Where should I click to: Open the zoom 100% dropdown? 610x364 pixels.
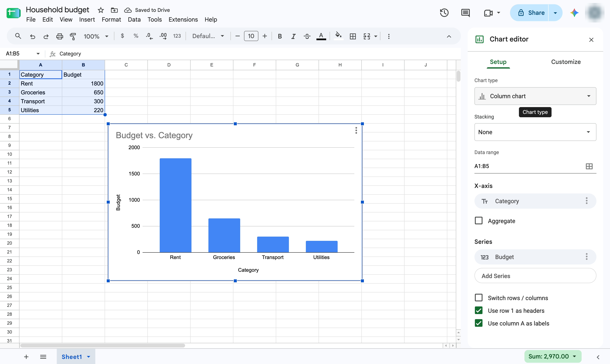tap(96, 36)
